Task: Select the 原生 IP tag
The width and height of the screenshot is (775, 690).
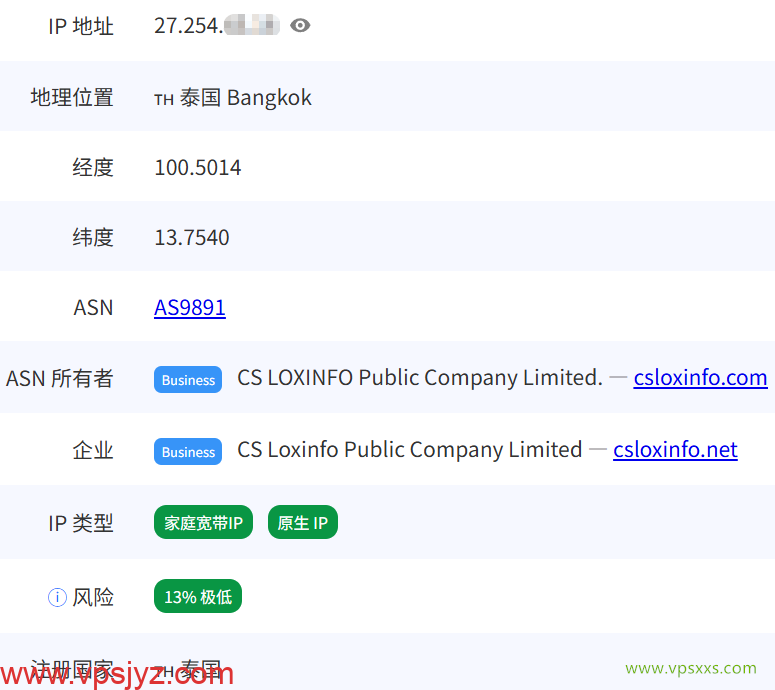Action: tap(302, 522)
